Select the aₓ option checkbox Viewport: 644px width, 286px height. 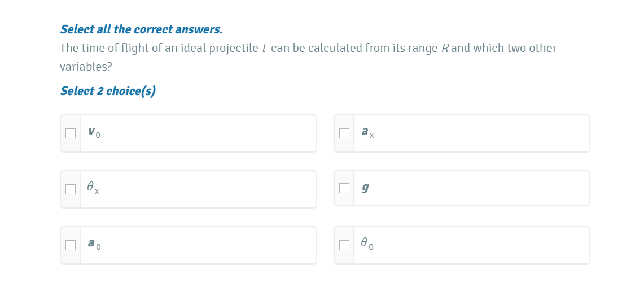(x=344, y=133)
